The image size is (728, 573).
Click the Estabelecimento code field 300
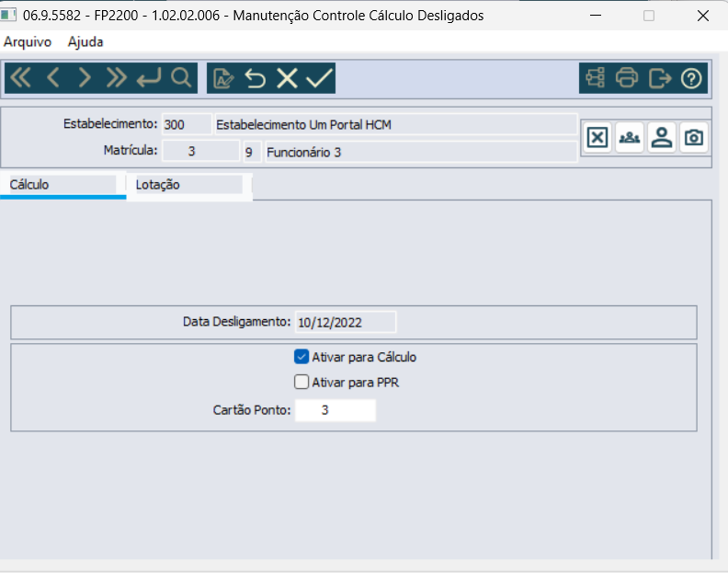click(187, 124)
